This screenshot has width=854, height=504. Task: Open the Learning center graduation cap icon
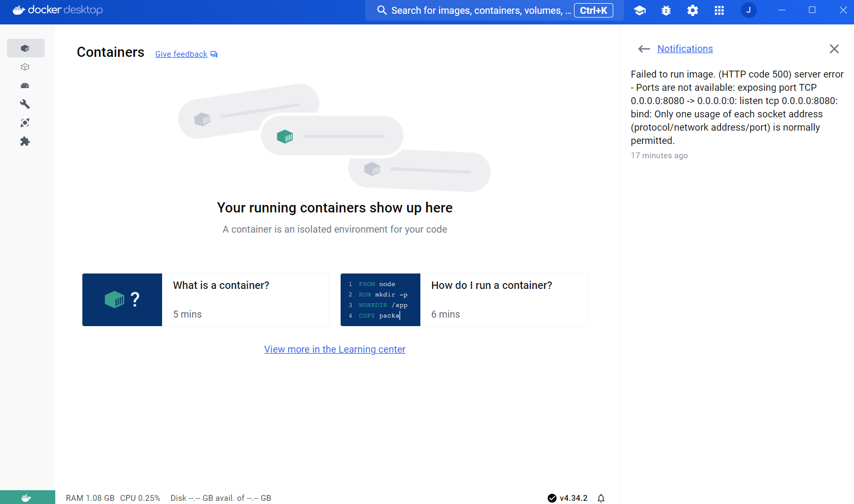(x=640, y=10)
